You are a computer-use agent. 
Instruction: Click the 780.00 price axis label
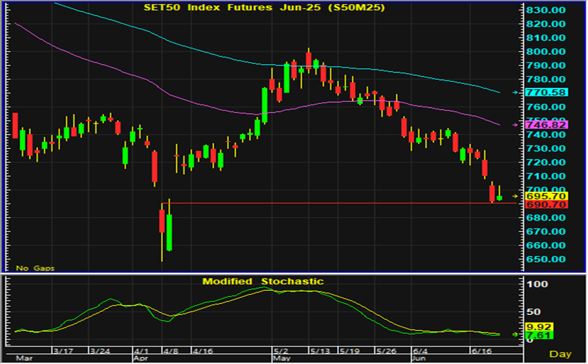546,79
